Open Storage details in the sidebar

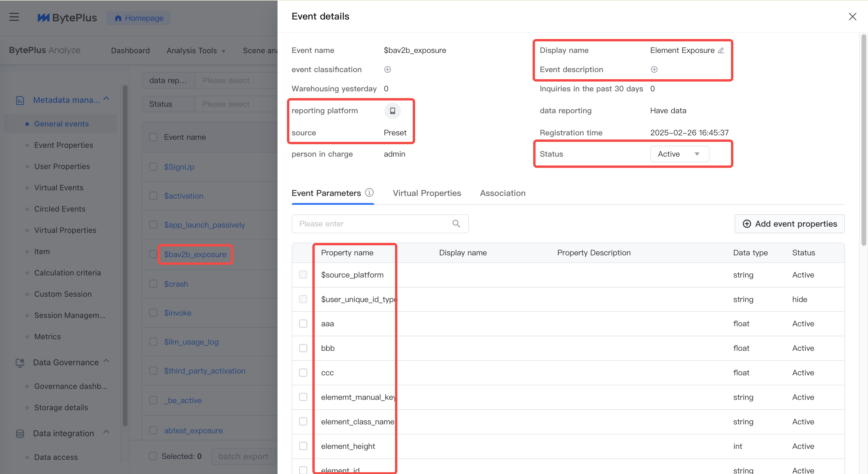click(x=61, y=408)
